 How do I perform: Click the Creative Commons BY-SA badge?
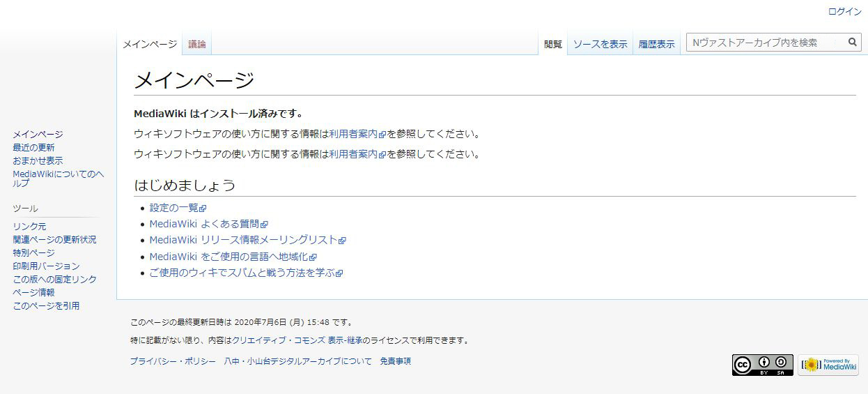click(762, 365)
